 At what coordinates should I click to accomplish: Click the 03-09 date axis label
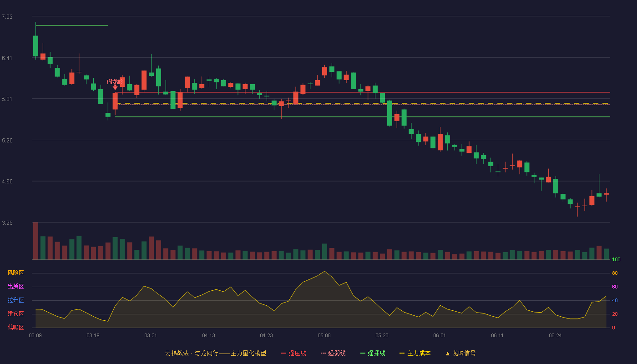point(35,335)
